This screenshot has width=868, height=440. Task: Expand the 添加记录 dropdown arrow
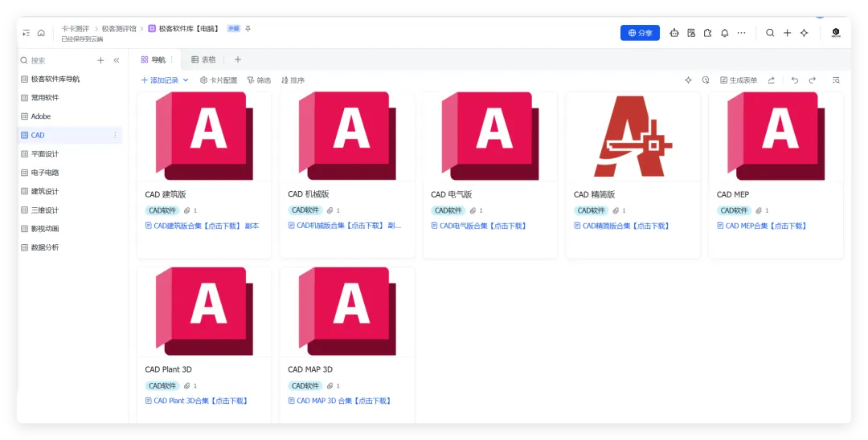186,80
